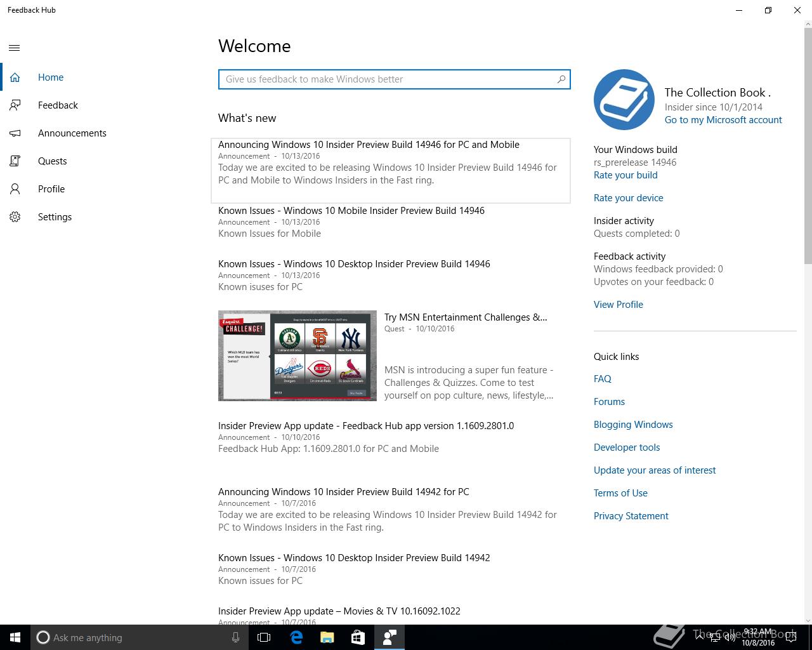Open Known Issues Desktop Build 14942
The image size is (812, 650).
point(354,558)
